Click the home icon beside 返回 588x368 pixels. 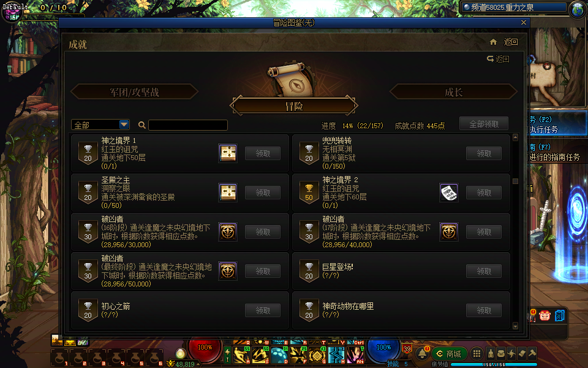coord(493,42)
